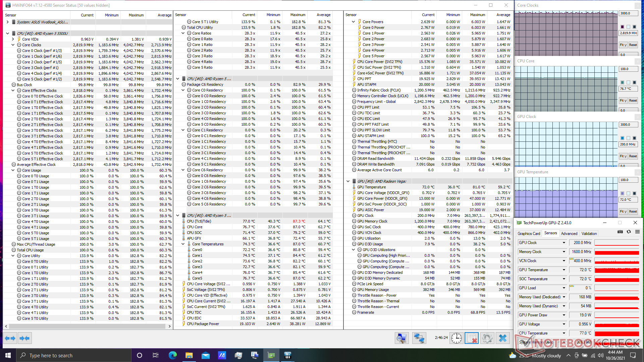Pick the blue line color swatch in GPU Clock
The width and height of the screenshot is (644, 362).
[x=623, y=138]
